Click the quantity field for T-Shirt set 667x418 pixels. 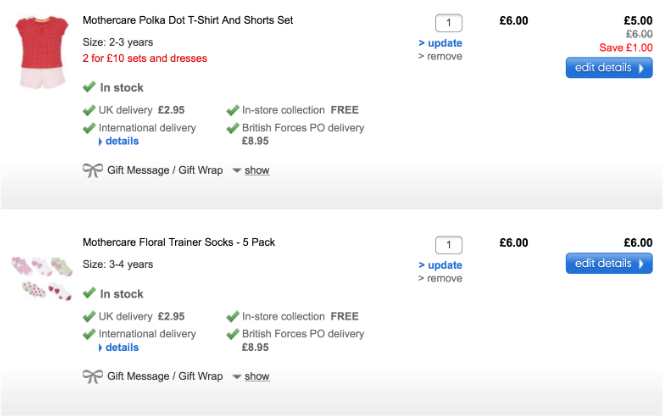click(x=449, y=22)
